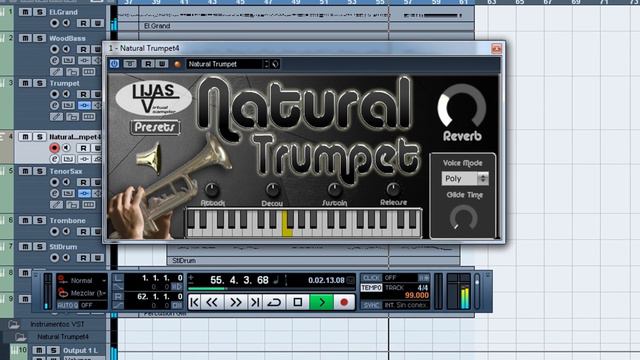Click the green Play button
This screenshot has width=640, height=360.
click(x=322, y=302)
